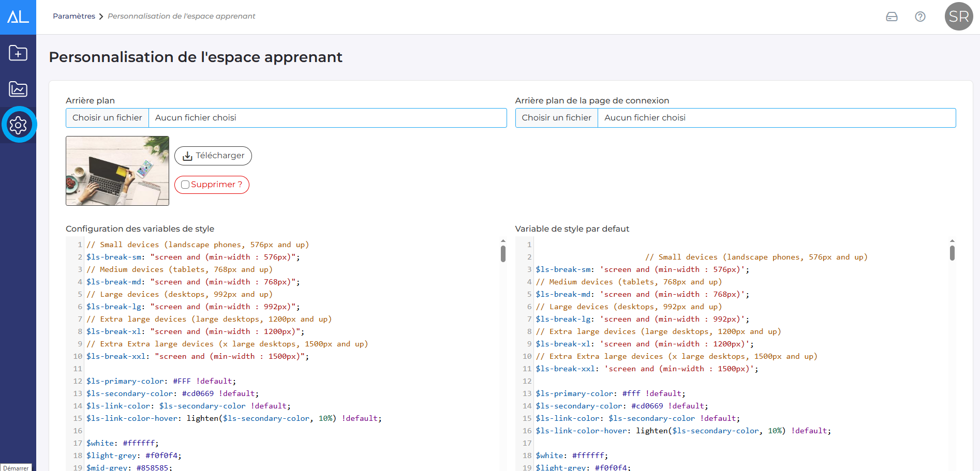Click the default variables editor scrollbar handle

(952, 253)
